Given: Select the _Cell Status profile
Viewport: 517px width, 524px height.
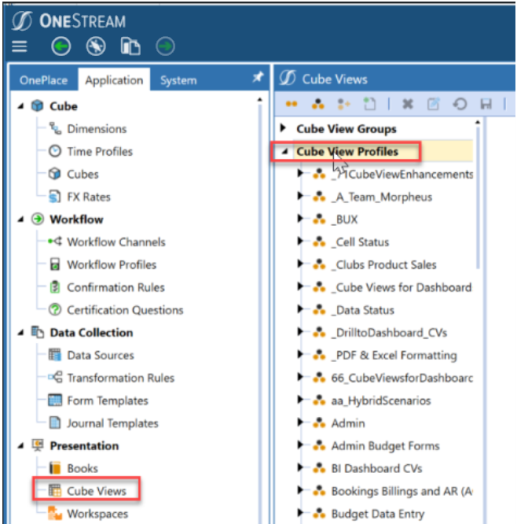Looking at the screenshot, I should coord(360,242).
